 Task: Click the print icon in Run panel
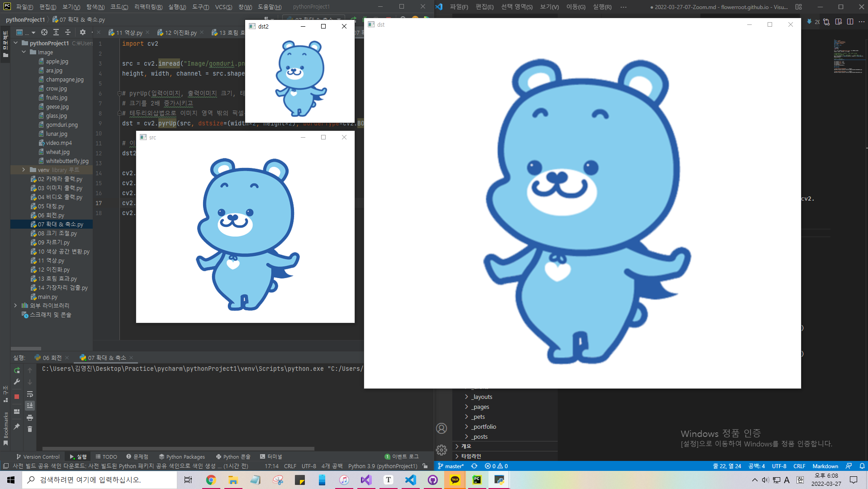tap(30, 417)
